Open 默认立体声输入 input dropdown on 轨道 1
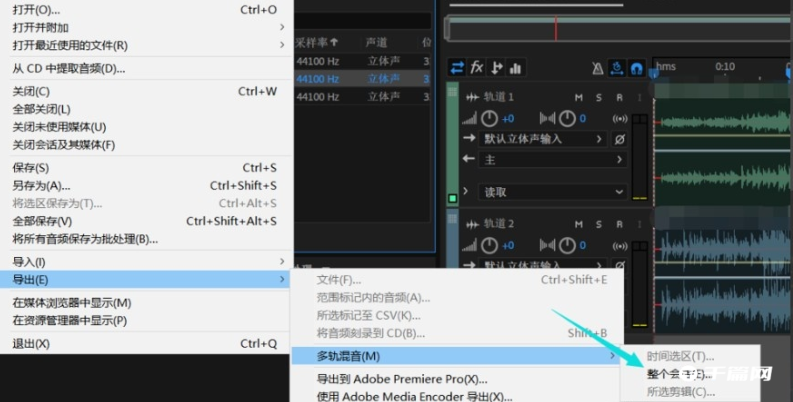Image resolution: width=793 pixels, height=402 pixels. pos(543,139)
